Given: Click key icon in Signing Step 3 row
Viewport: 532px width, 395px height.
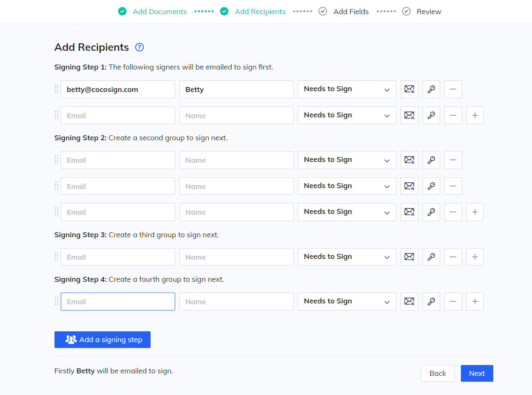Looking at the screenshot, I should (431, 257).
